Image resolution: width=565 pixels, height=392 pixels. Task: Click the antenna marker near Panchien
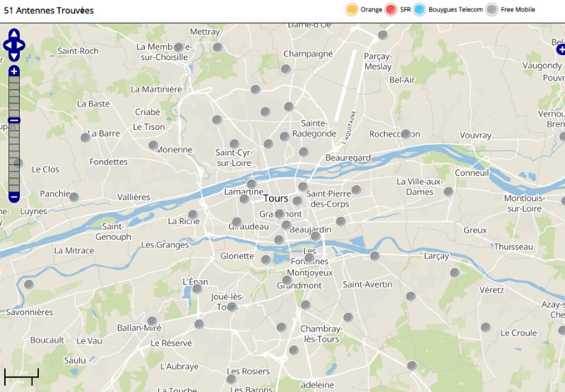74,197
